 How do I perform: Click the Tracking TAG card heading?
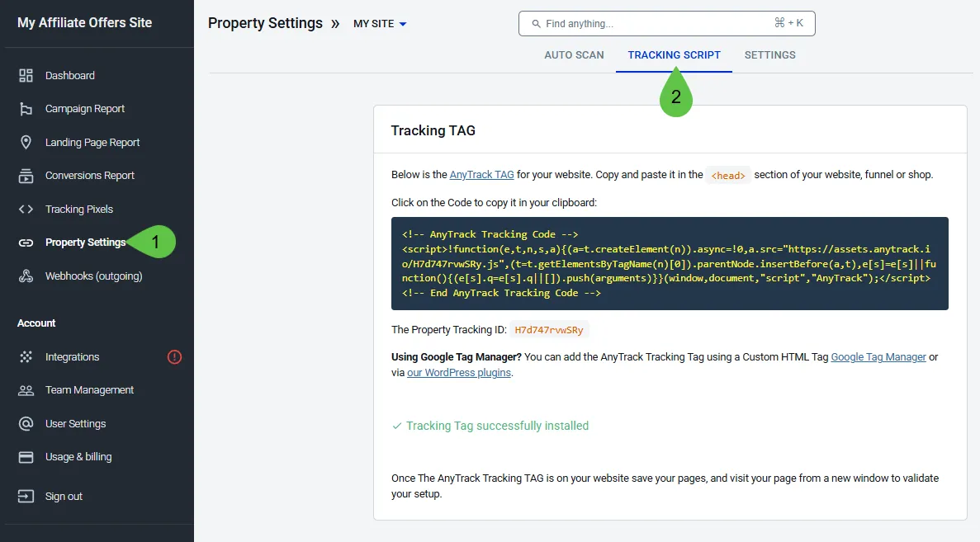tap(433, 130)
